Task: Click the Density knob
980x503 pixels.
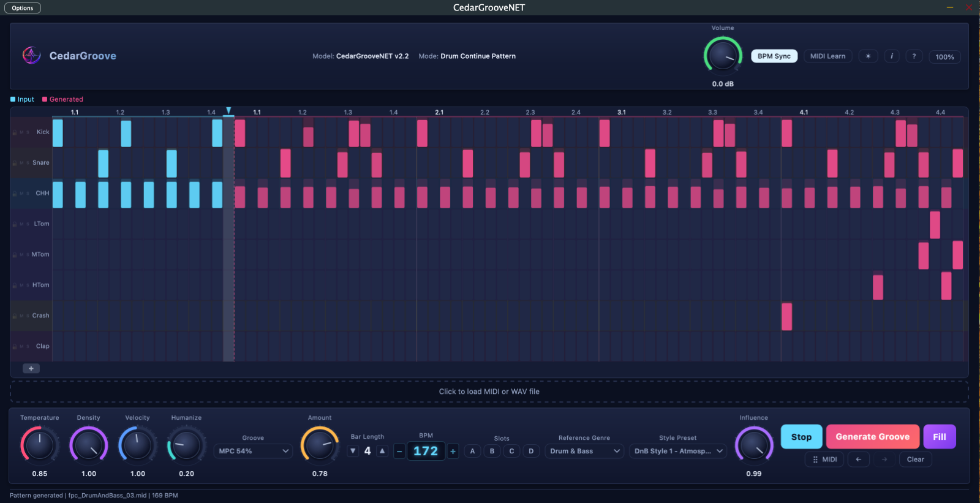Action: pos(89,445)
